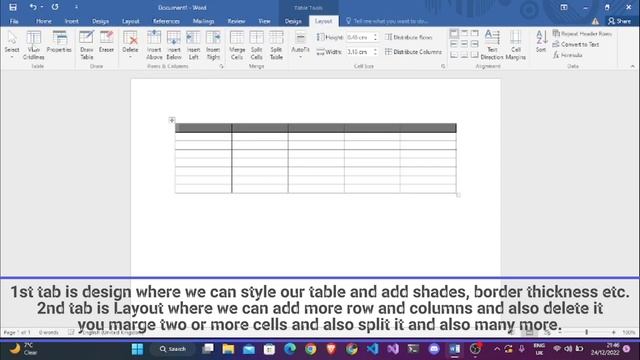This screenshot has height=360, width=640.
Task: Insert a Formula
Action: tap(568, 55)
